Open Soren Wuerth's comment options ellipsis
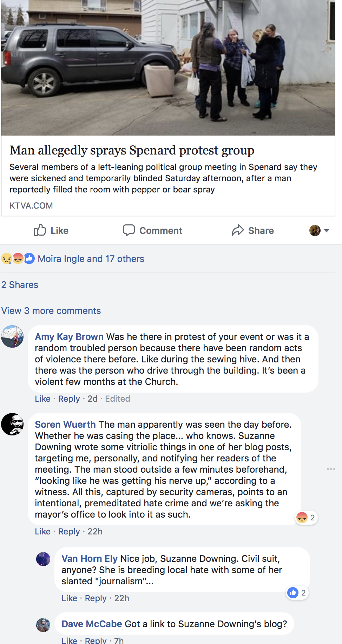Viewport: 342px width, 644px height. [331, 469]
